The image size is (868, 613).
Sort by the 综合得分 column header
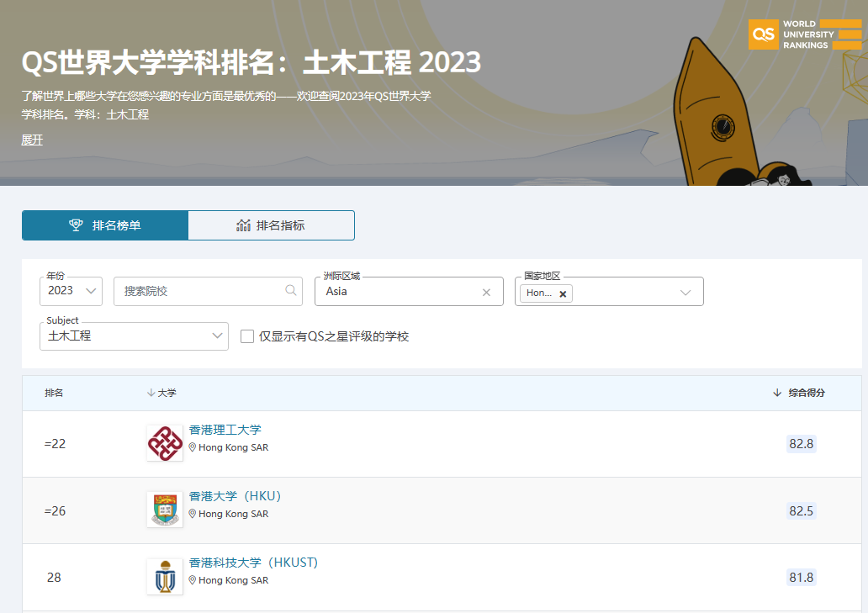click(x=807, y=393)
